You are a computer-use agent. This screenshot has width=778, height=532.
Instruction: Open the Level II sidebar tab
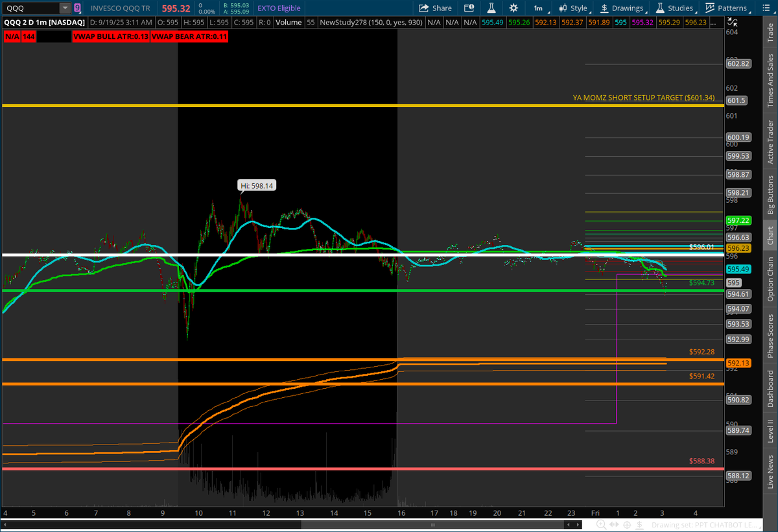(x=770, y=431)
